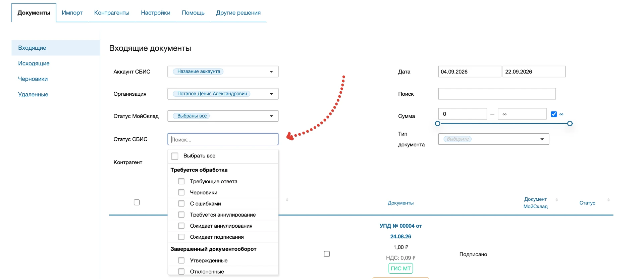Check the Ожидает аннулирования status
The height and width of the screenshot is (279, 644).
point(181,226)
